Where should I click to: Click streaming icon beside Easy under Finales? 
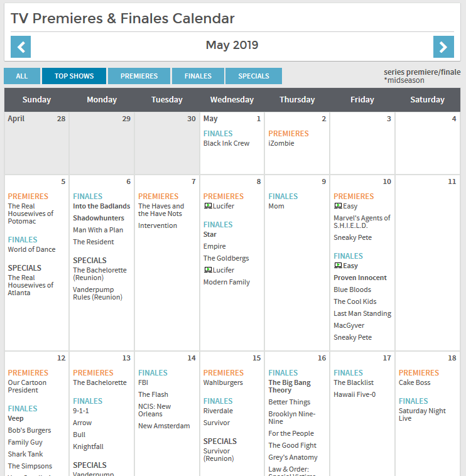[337, 266]
